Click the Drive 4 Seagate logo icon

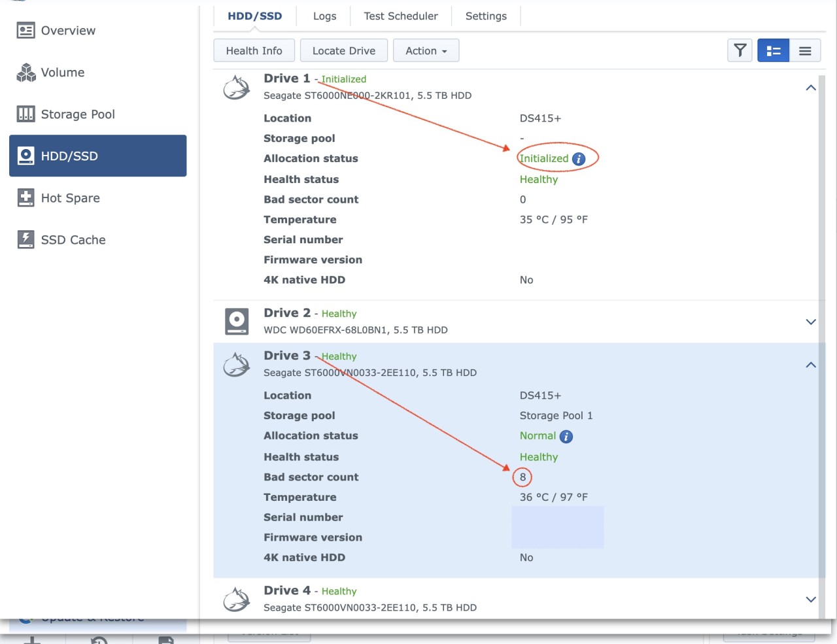click(237, 599)
